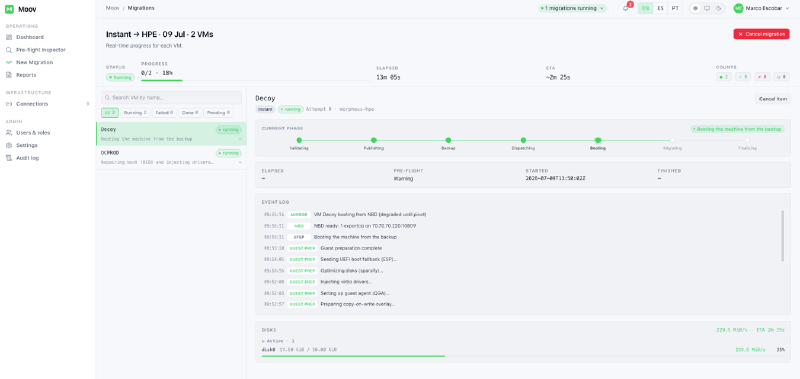Screen dimensions: 800x379
Task: Click the Booting phase marker
Action: pyautogui.click(x=598, y=140)
